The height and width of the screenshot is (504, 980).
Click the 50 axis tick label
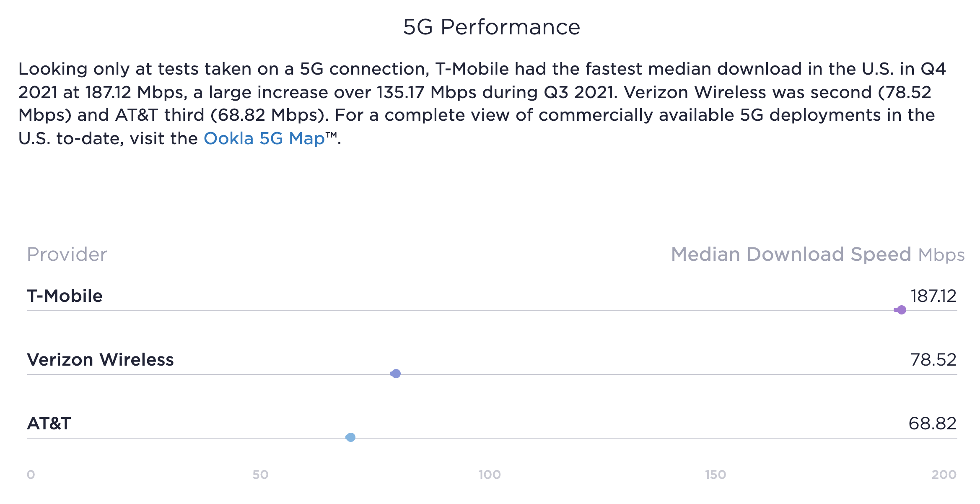coord(260,475)
